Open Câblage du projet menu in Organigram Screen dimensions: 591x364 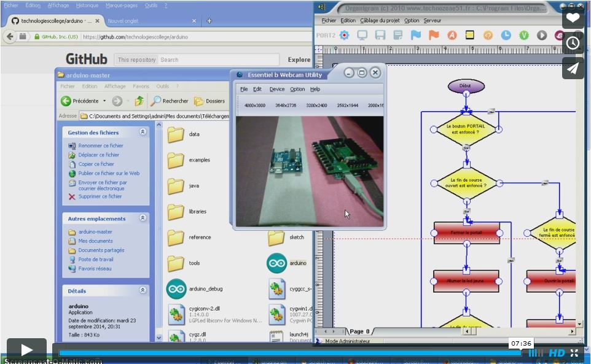(x=380, y=20)
